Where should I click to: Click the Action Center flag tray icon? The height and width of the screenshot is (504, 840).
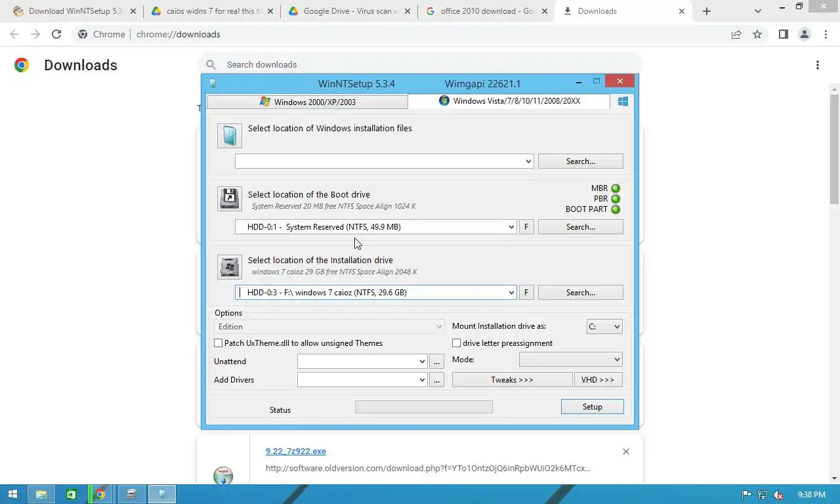(746, 495)
